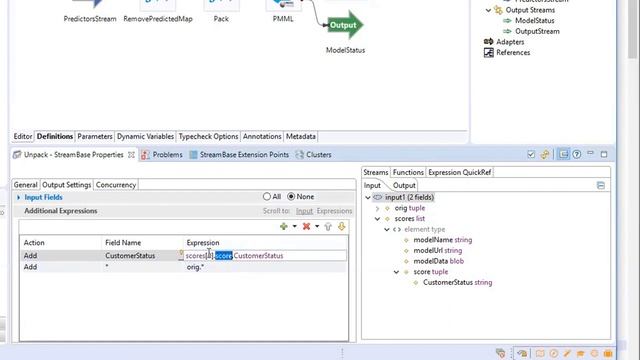Select the None radio button
Screen dimensions: 640x360
coord(291,197)
